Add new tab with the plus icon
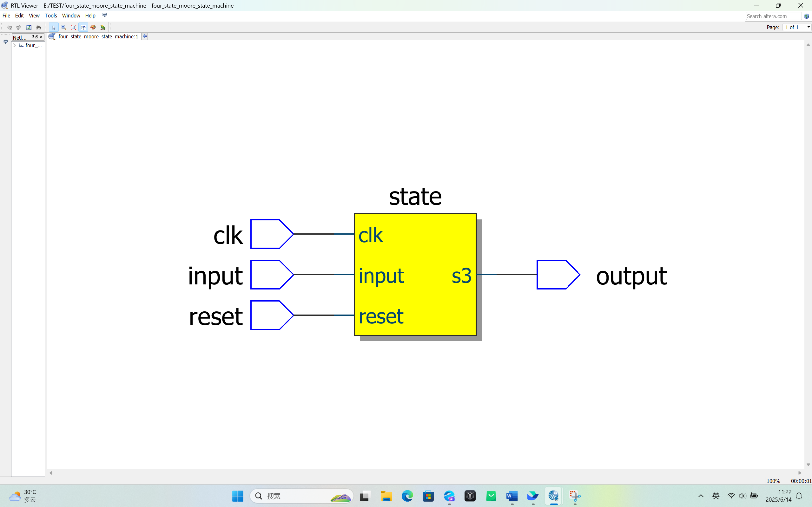812x507 pixels. pos(145,36)
